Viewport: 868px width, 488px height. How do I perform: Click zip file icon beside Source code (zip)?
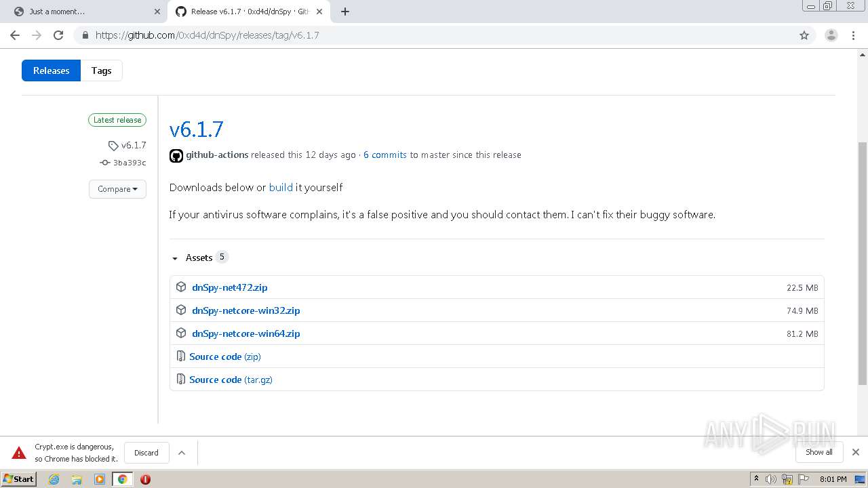click(180, 356)
